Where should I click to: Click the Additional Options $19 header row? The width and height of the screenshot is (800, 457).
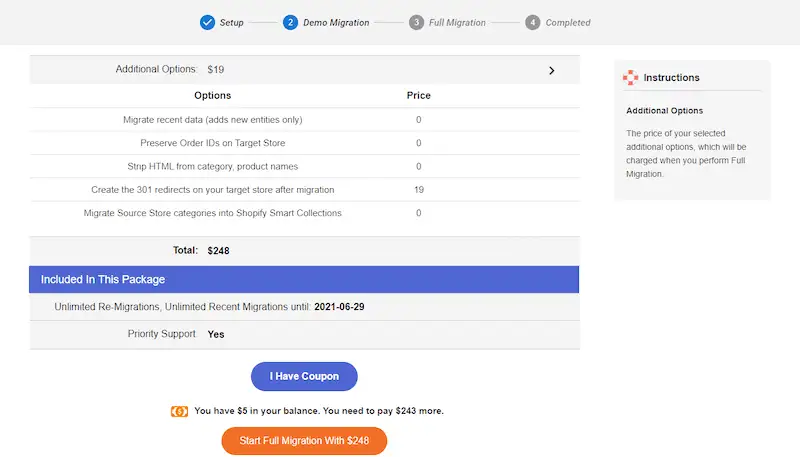(304, 70)
